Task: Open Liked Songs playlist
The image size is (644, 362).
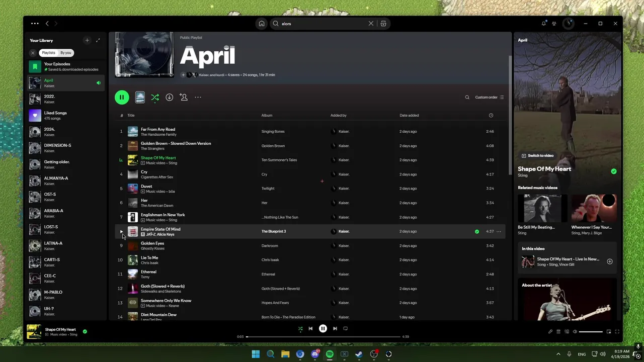Action: (66, 116)
